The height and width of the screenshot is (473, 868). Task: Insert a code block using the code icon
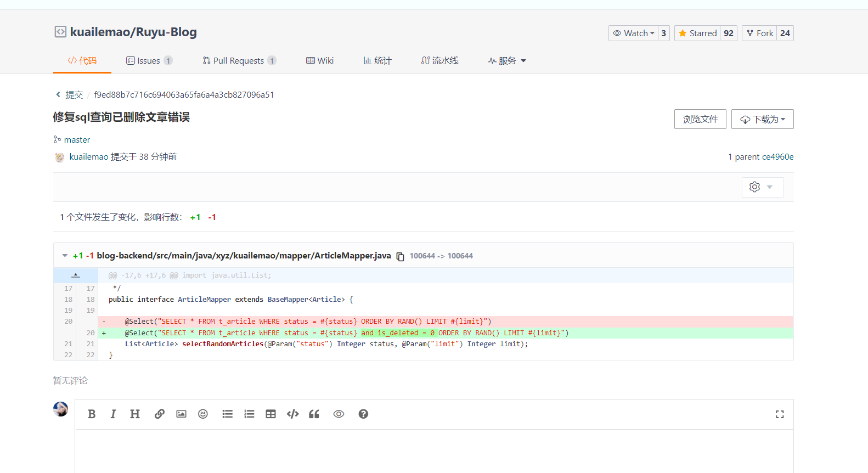(x=293, y=414)
